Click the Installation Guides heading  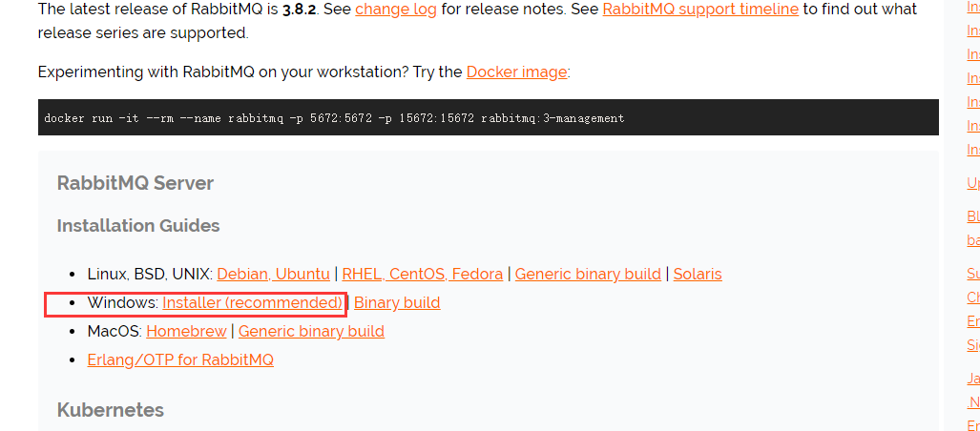[x=138, y=226]
